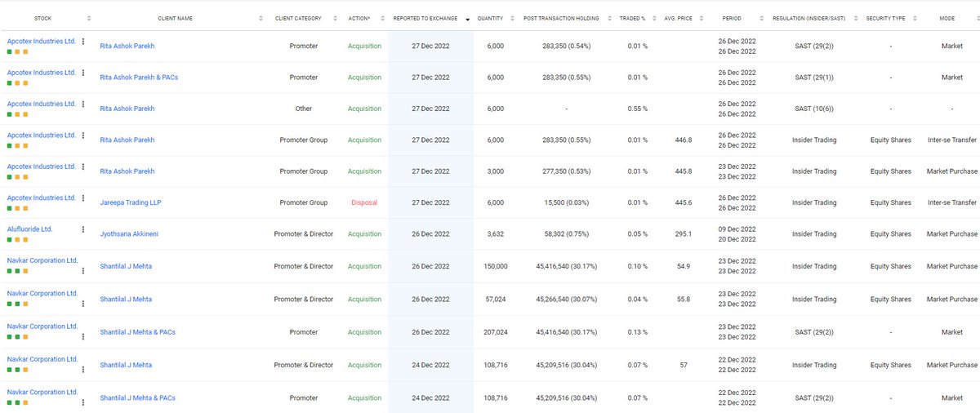The width and height of the screenshot is (980, 413).
Task: Open three-dot menu in Rita Ashok Parekh & PACs row
Action: click(82, 73)
